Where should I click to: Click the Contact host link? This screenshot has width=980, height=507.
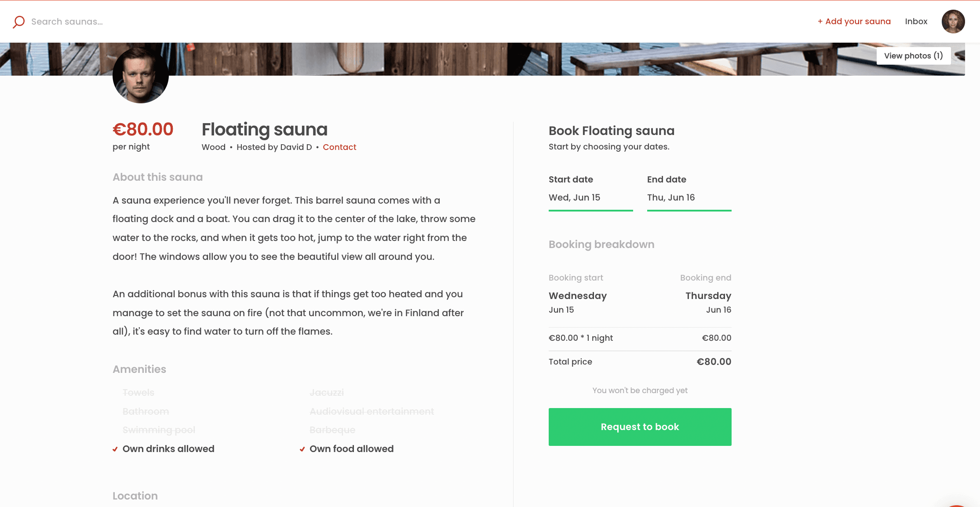(x=339, y=147)
